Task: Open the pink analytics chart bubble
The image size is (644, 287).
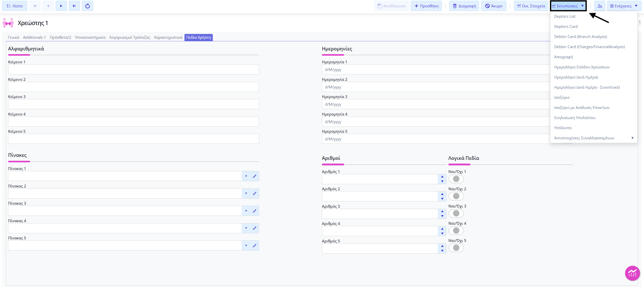Action: 632,273
